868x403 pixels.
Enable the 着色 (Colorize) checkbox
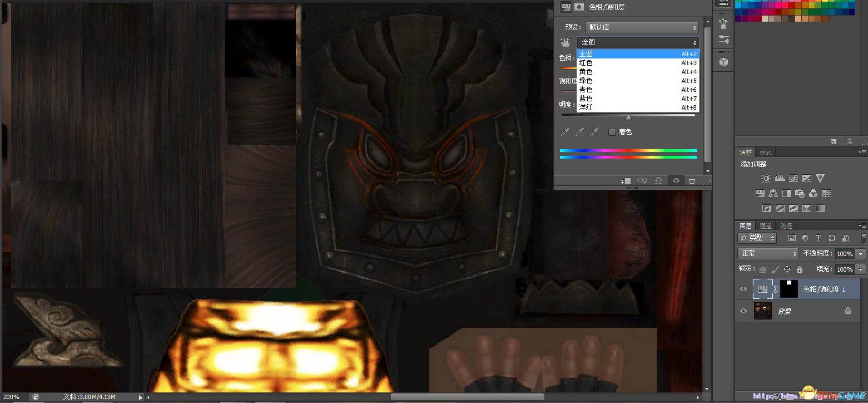pyautogui.click(x=612, y=132)
